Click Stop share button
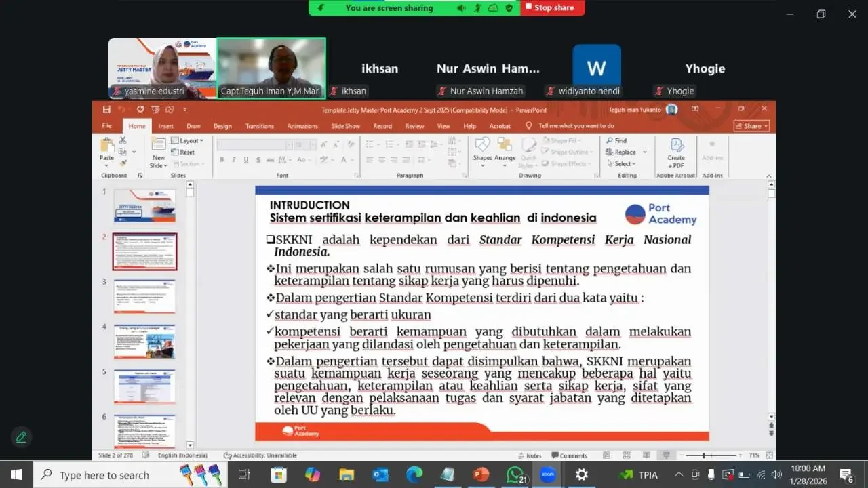This screenshot has width=868, height=488. pos(553,8)
